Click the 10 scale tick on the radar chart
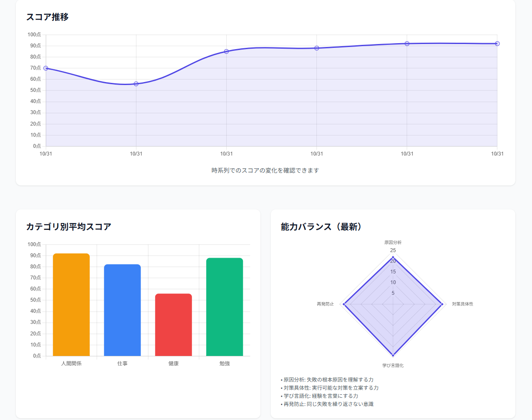The height and width of the screenshot is (420, 532). [393, 282]
